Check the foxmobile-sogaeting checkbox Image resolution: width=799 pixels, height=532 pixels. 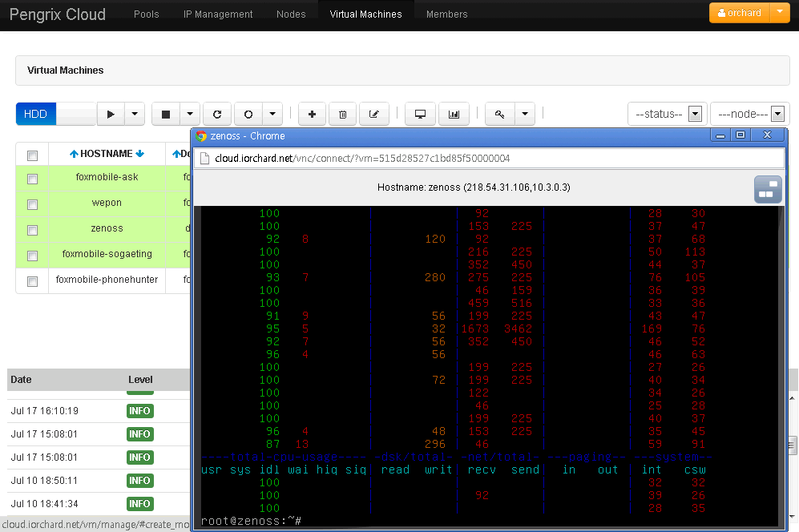32,256
